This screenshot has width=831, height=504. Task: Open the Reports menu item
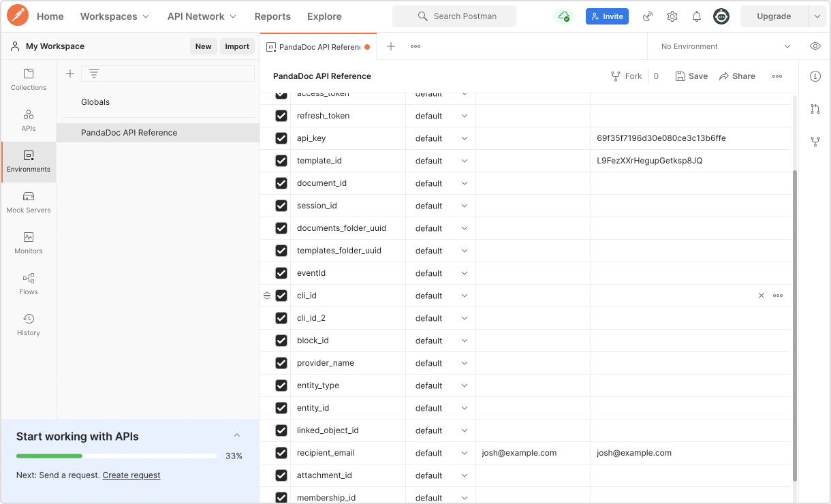[x=272, y=16]
